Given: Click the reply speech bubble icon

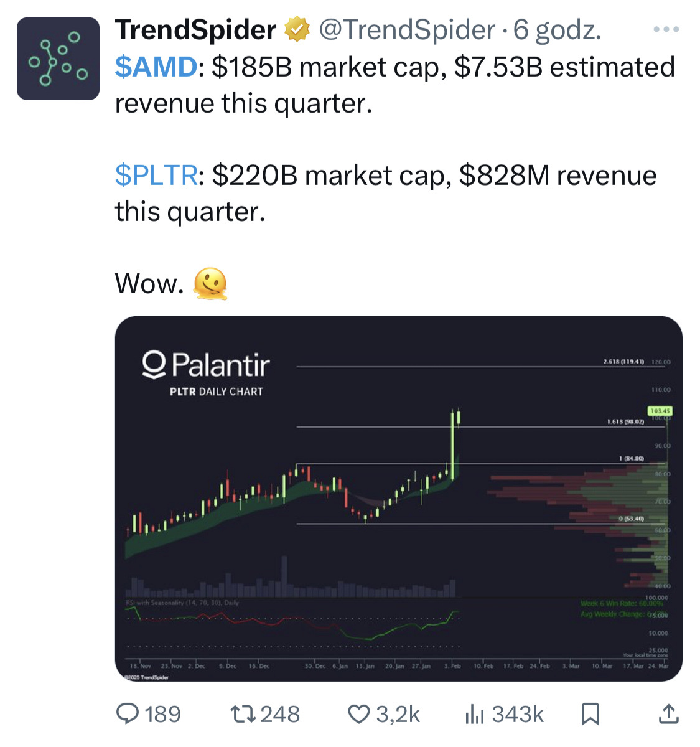Looking at the screenshot, I should [128, 714].
